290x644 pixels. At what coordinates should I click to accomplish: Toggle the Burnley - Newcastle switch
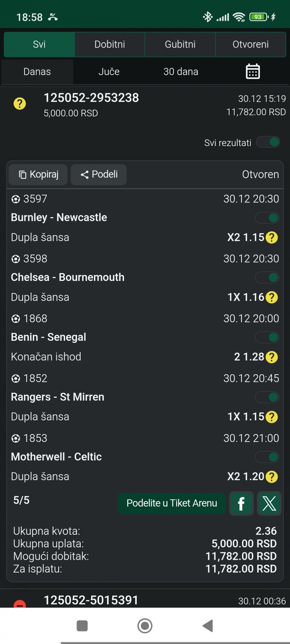(267, 218)
